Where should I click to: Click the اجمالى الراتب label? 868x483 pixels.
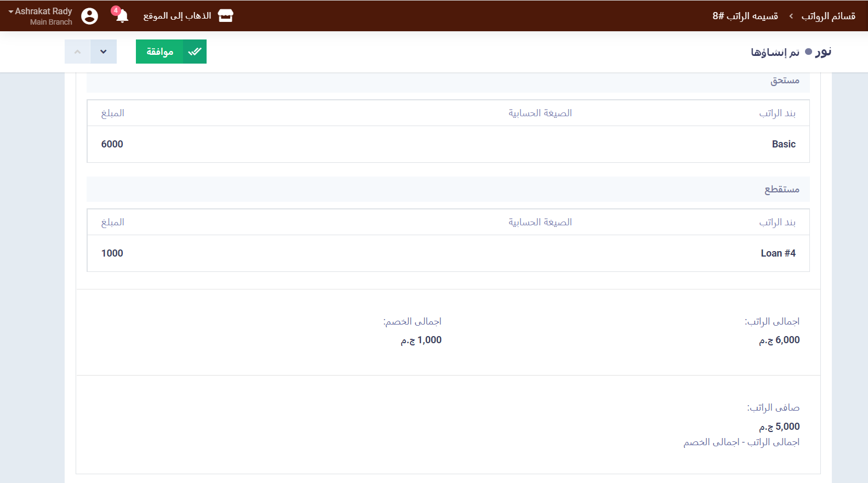[772, 321]
